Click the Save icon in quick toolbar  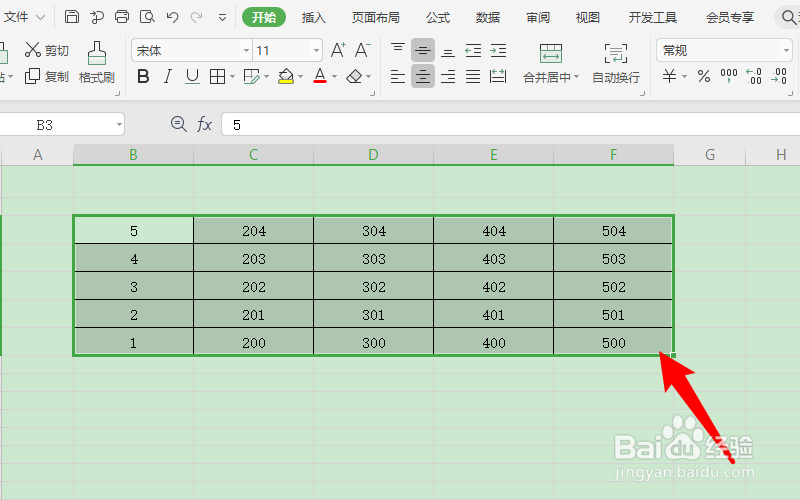pyautogui.click(x=72, y=17)
